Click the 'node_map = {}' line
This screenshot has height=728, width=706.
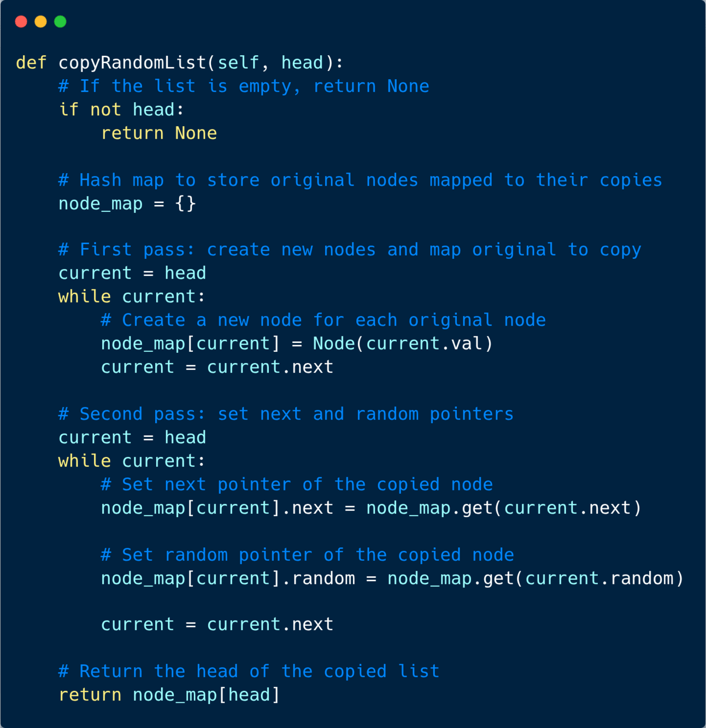pos(127,204)
